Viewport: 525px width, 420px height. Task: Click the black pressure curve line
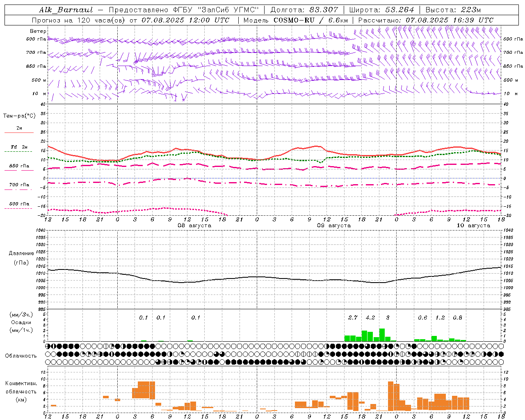[274, 277]
